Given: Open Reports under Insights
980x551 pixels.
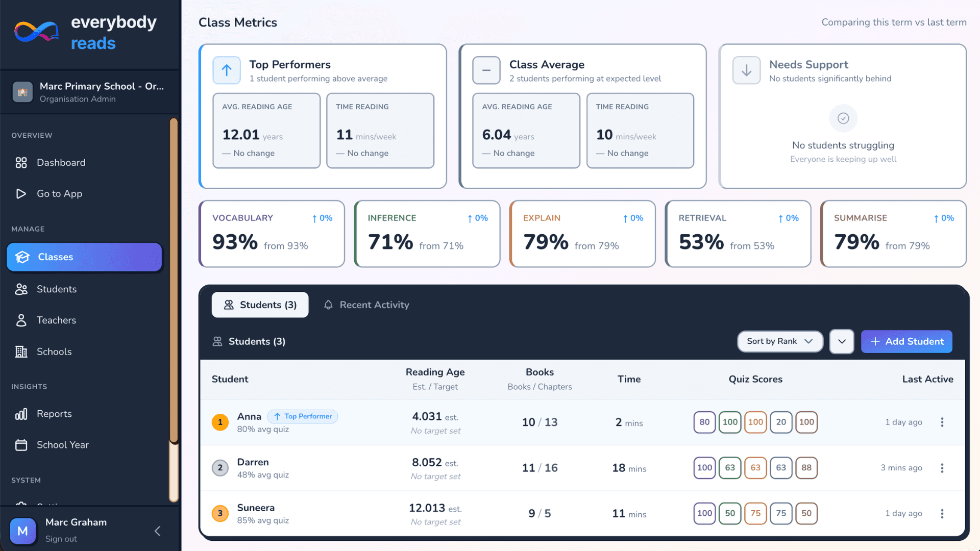Looking at the screenshot, I should coord(55,414).
